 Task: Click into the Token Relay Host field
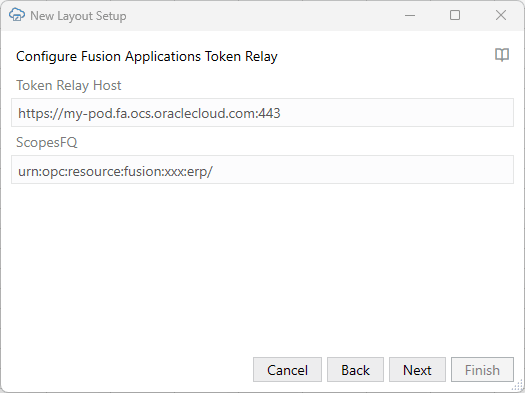262,113
